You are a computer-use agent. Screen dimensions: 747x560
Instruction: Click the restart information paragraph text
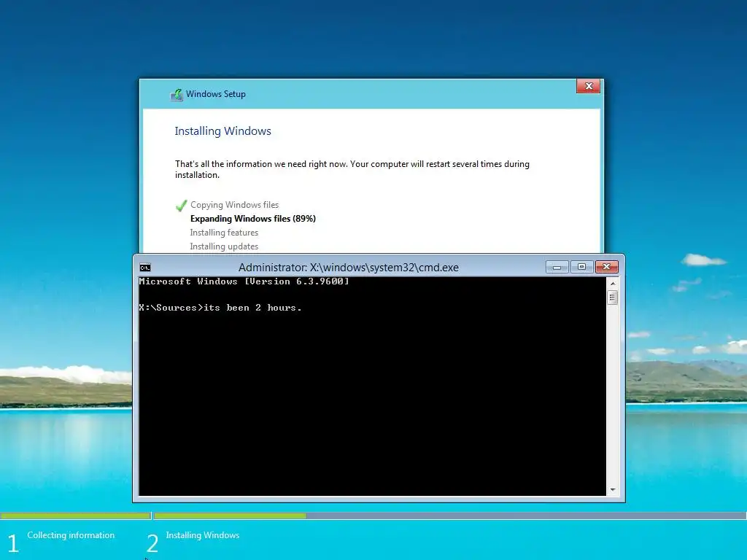tap(352, 169)
